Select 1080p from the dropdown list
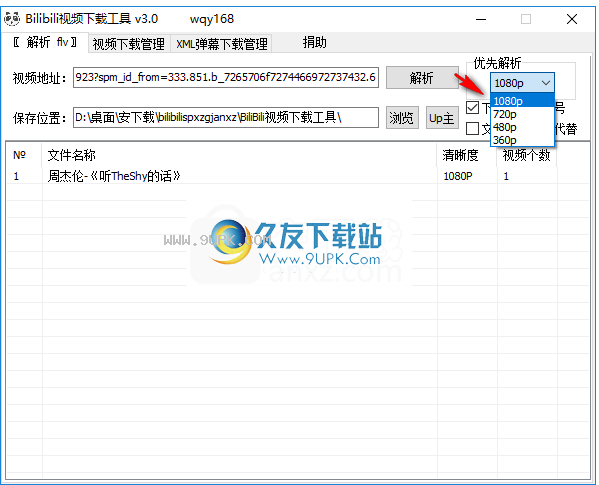This screenshot has height=485, width=599. click(x=522, y=101)
